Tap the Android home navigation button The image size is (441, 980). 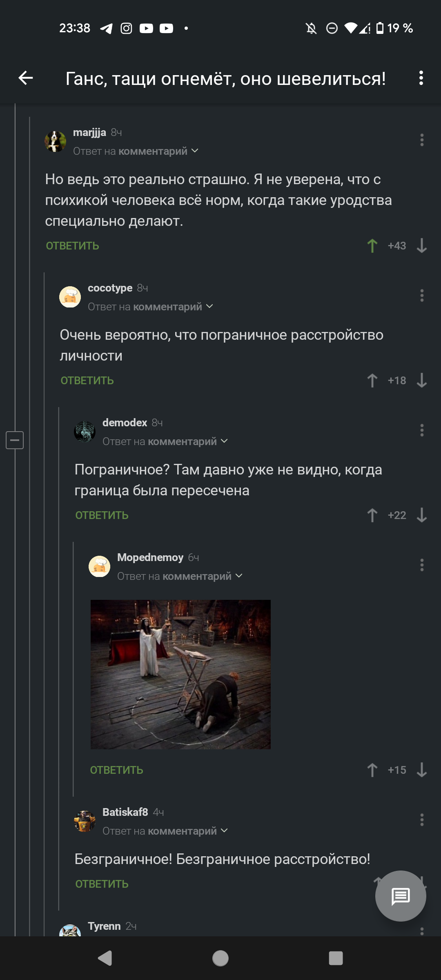click(x=220, y=958)
